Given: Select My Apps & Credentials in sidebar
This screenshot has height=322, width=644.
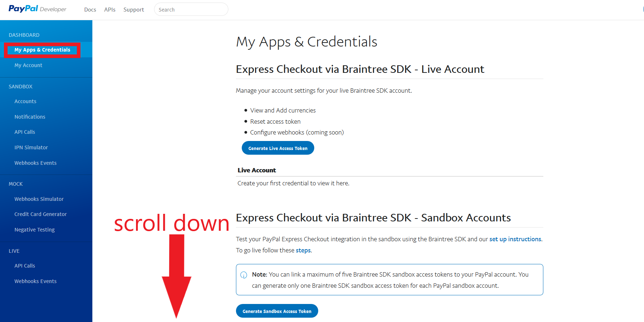Looking at the screenshot, I should [42, 50].
